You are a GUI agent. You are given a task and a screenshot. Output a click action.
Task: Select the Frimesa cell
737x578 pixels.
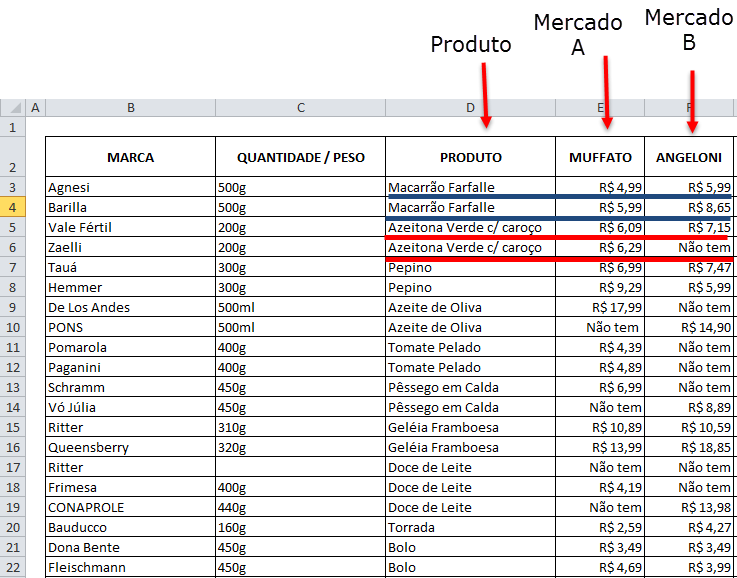pos(130,487)
